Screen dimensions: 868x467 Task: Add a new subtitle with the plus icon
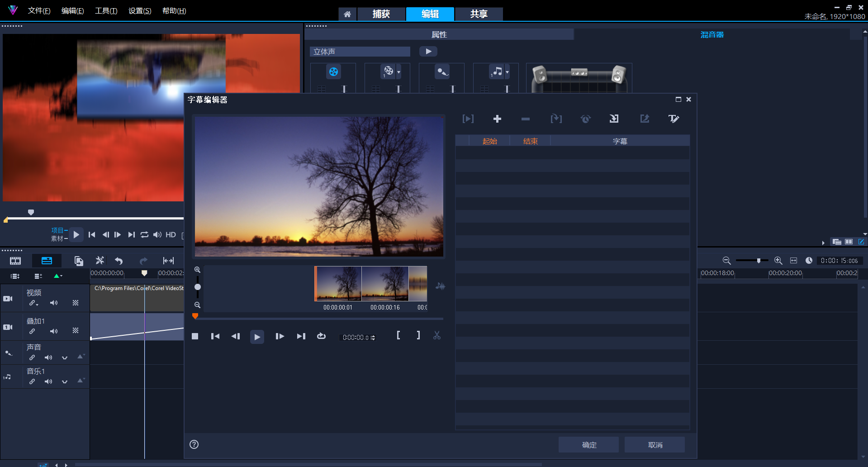click(x=497, y=119)
